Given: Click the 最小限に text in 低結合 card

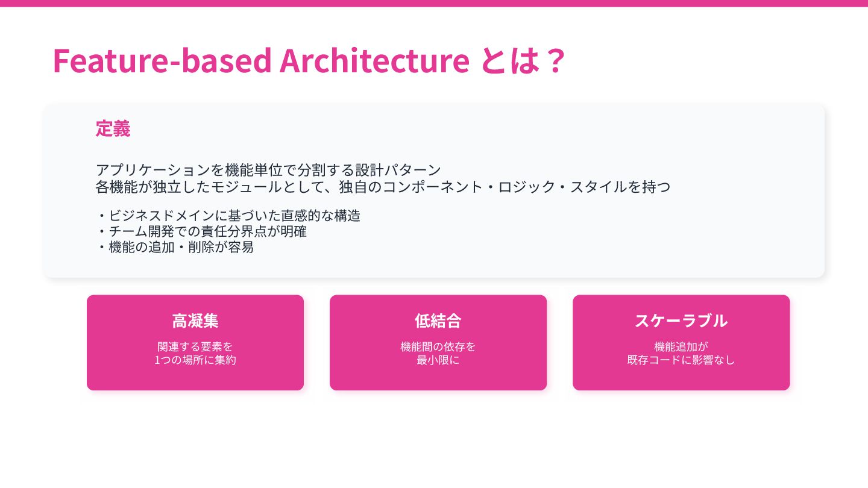Looking at the screenshot, I should 438,360.
